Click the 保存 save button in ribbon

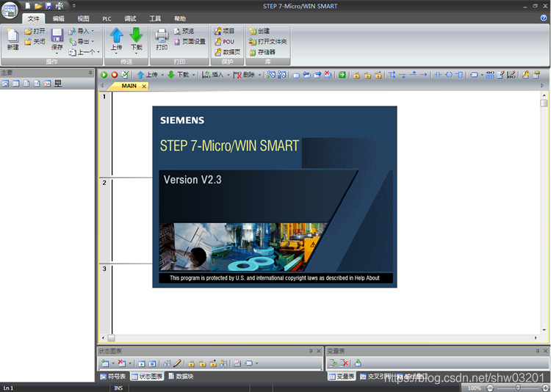point(57,39)
